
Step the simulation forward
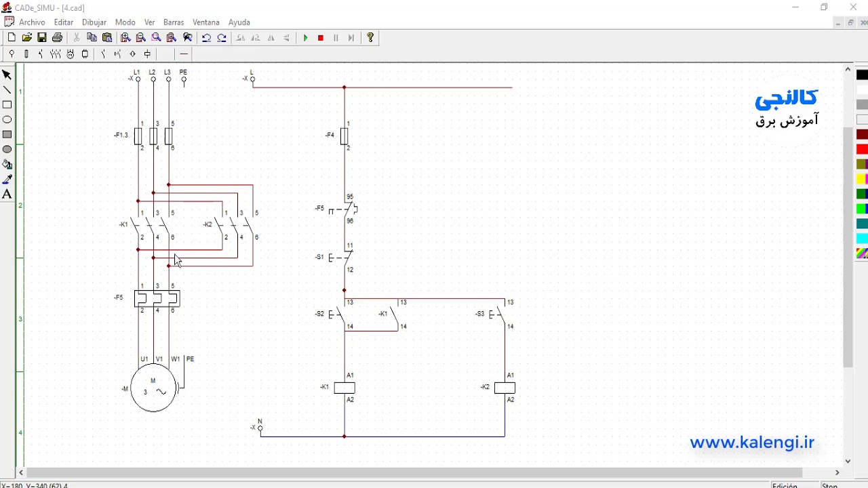[x=351, y=38]
